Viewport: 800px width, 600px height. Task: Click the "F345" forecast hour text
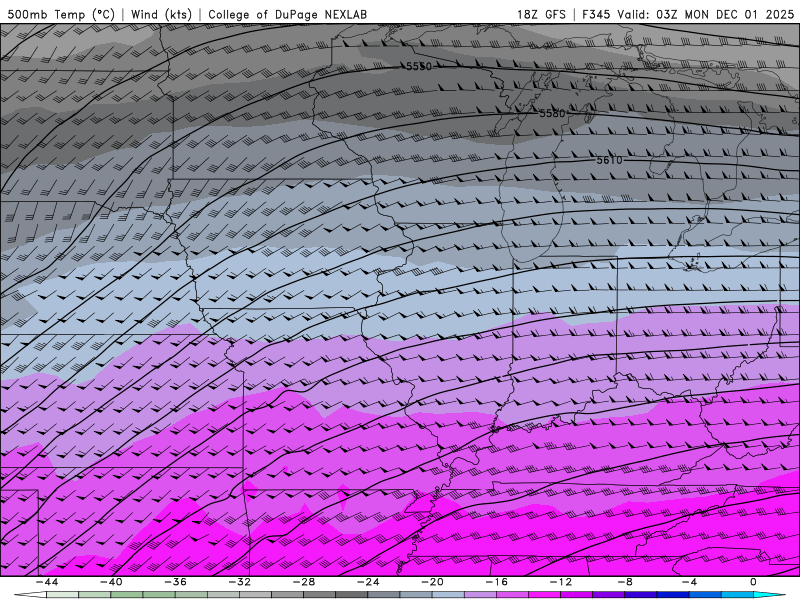coord(596,14)
